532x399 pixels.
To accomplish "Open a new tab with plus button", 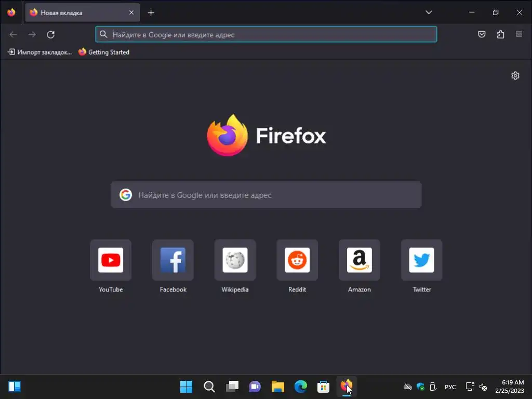I will pos(151,12).
